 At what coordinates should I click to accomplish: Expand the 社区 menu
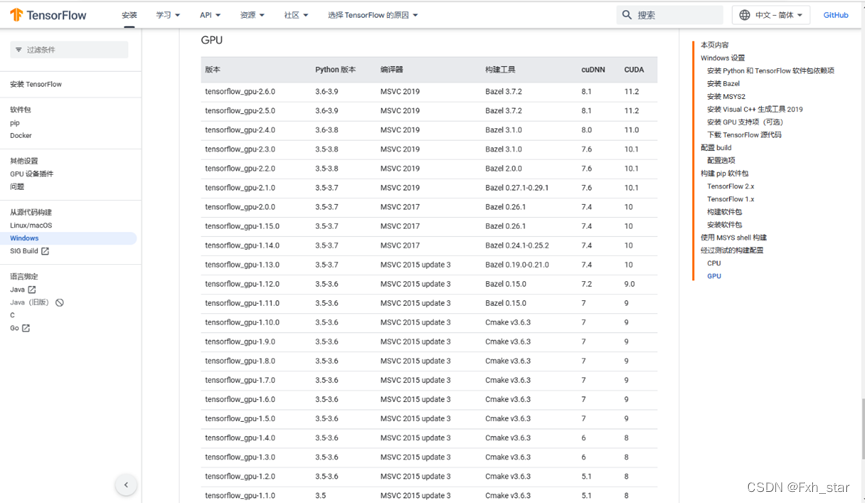pyautogui.click(x=296, y=15)
